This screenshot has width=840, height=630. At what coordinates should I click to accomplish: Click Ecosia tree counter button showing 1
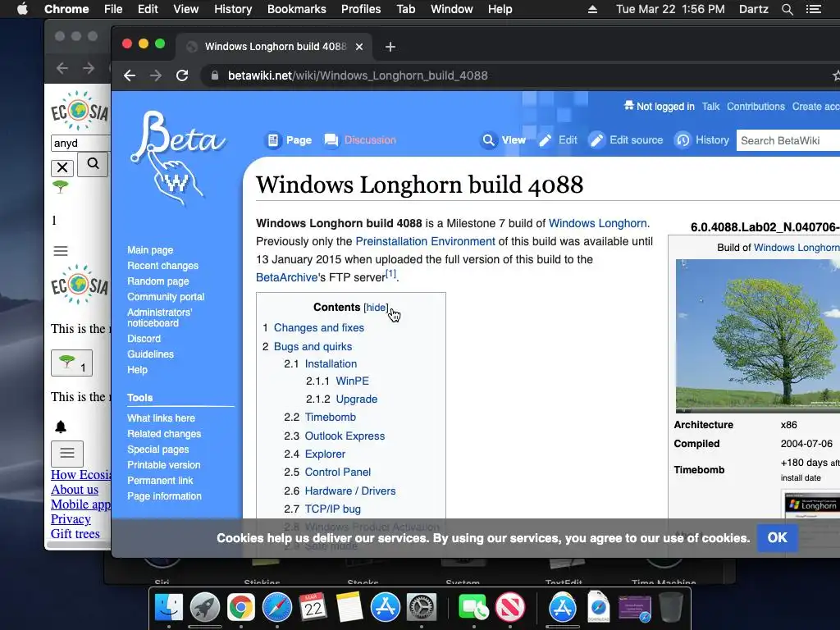coord(72,363)
